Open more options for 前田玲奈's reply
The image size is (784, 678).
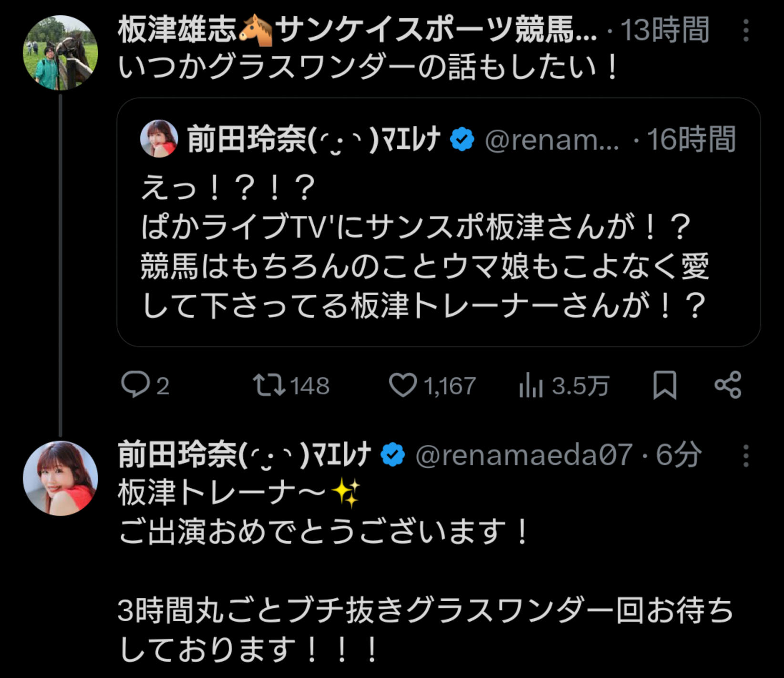[x=746, y=456]
